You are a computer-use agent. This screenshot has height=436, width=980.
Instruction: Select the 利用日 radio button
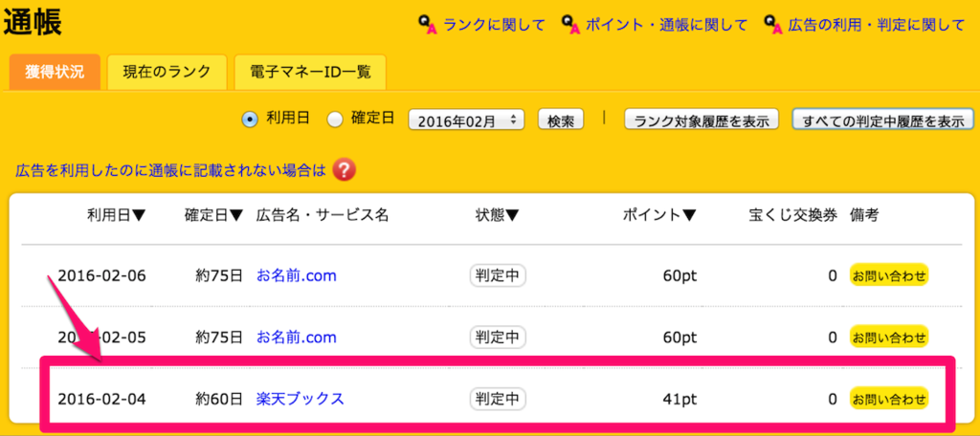(250, 120)
